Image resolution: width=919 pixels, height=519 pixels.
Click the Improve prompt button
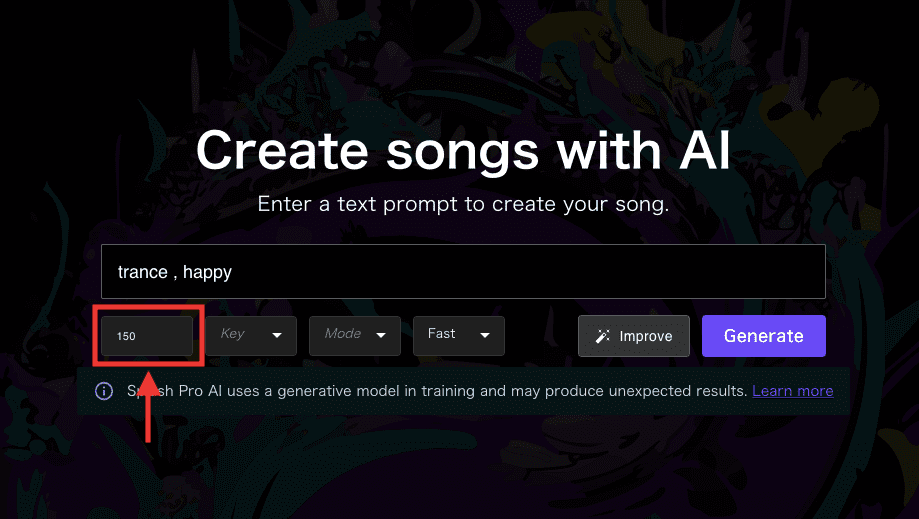[634, 336]
